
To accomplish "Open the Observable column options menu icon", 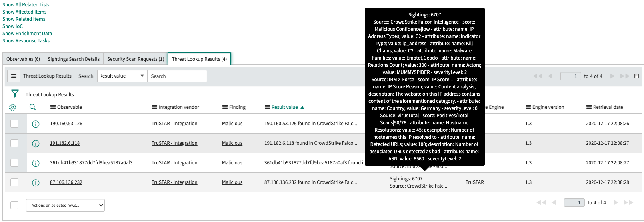I will point(53,107).
